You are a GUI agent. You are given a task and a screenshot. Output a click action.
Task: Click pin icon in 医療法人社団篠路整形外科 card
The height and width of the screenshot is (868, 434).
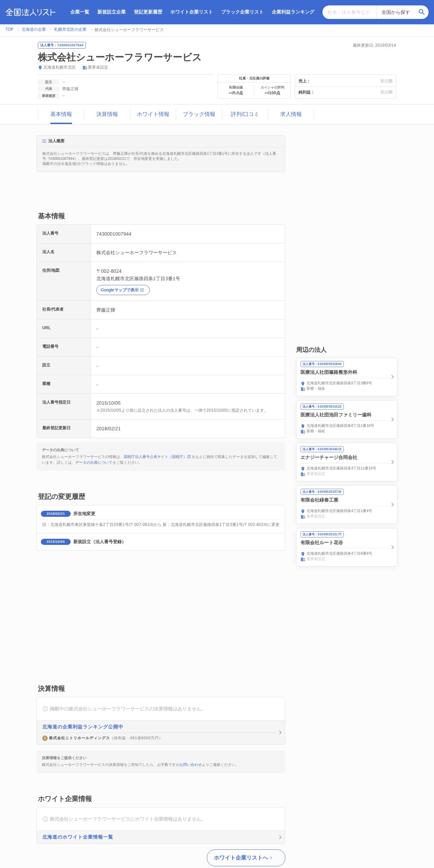click(x=303, y=384)
